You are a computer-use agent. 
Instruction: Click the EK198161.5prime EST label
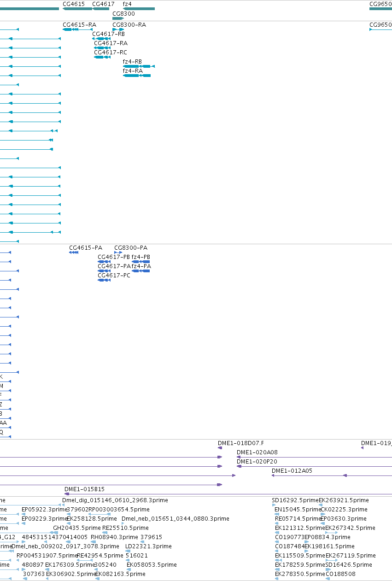pyautogui.click(x=329, y=546)
